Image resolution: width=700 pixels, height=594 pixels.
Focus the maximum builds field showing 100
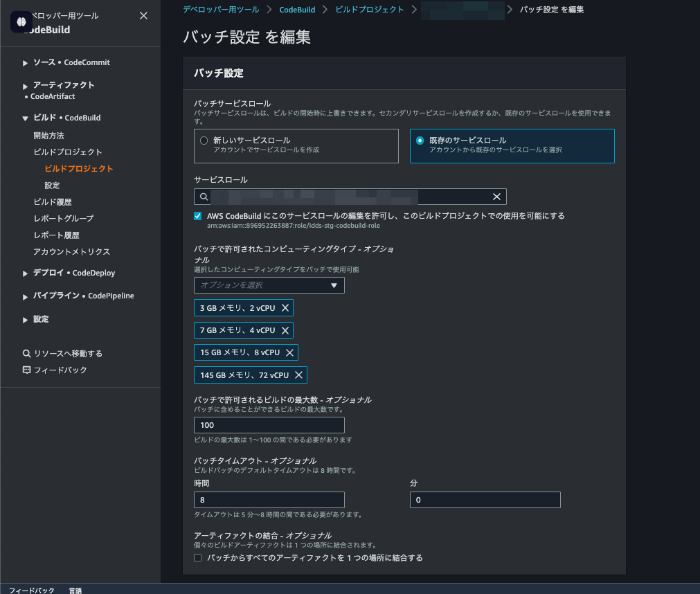269,425
